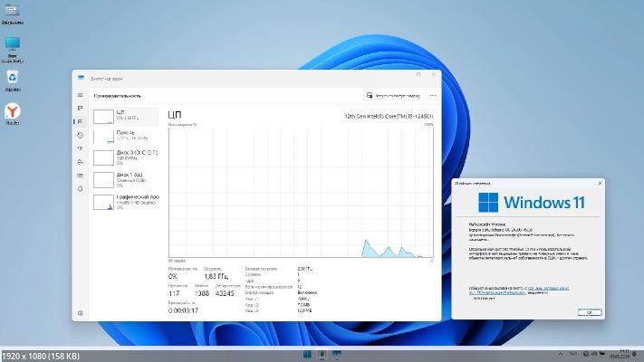Select the Yandex Browser desktop icon

[x=13, y=112]
